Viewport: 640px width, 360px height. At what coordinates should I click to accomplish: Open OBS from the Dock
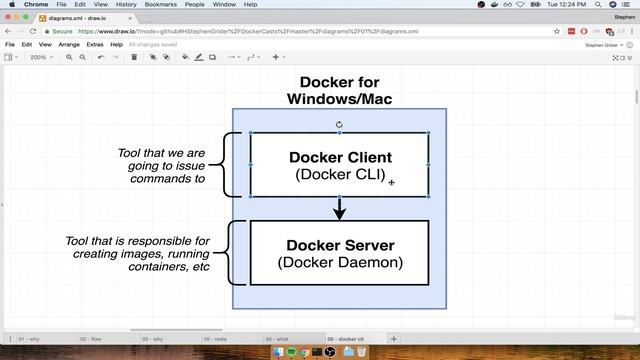(330, 352)
